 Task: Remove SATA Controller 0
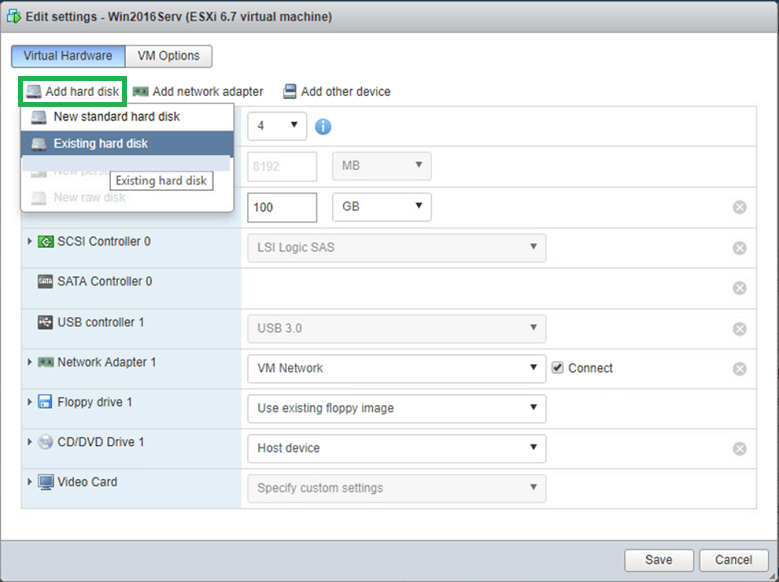pyautogui.click(x=739, y=288)
